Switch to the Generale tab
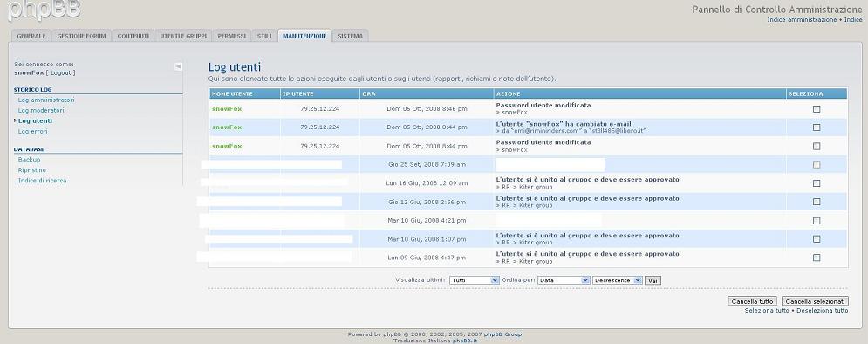 (x=31, y=36)
